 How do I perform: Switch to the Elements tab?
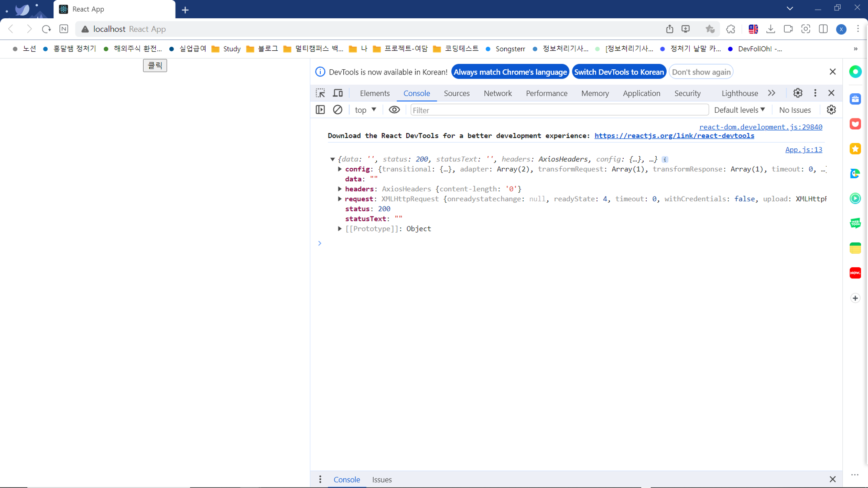click(375, 93)
